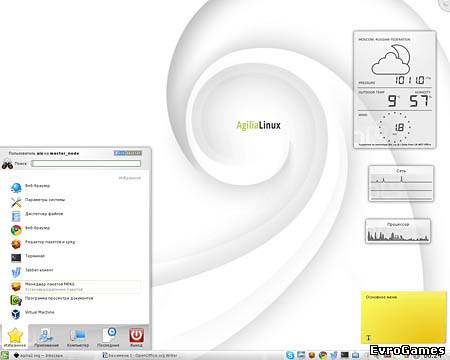Click the terminal icon in system tray

344,355
